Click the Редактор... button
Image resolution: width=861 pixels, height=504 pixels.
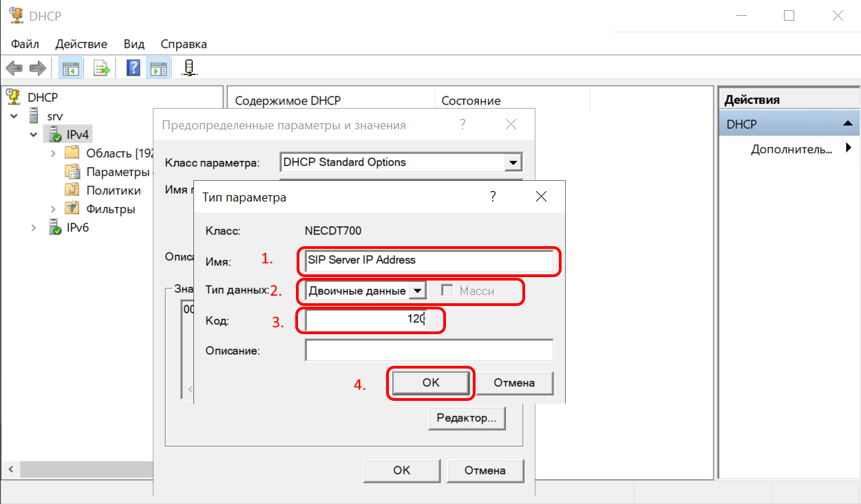click(x=467, y=418)
